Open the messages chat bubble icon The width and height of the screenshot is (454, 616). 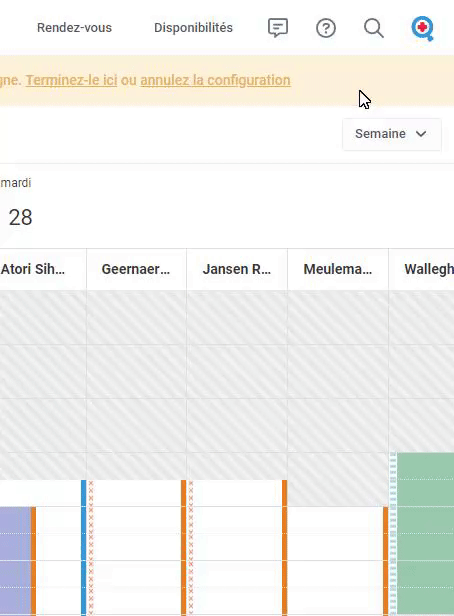tap(278, 28)
